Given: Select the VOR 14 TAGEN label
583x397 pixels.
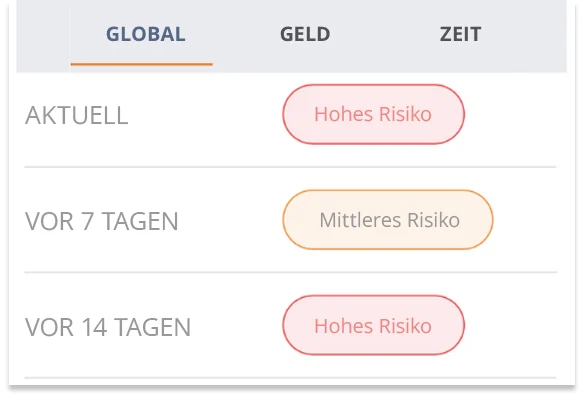Looking at the screenshot, I should coord(108,327).
